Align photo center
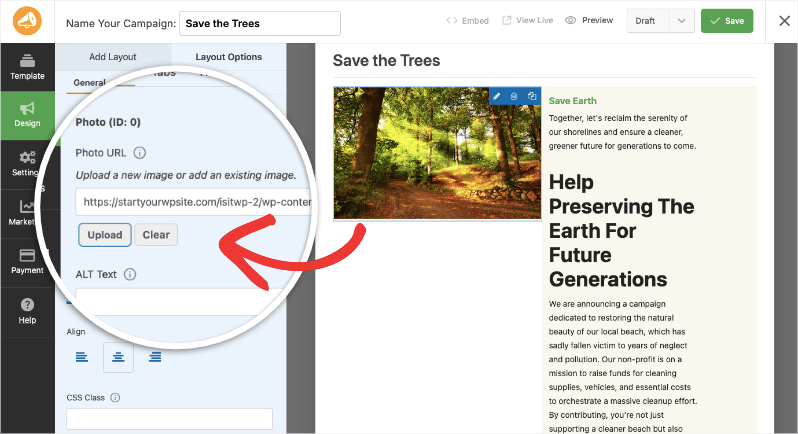The width and height of the screenshot is (798, 434). tap(118, 357)
